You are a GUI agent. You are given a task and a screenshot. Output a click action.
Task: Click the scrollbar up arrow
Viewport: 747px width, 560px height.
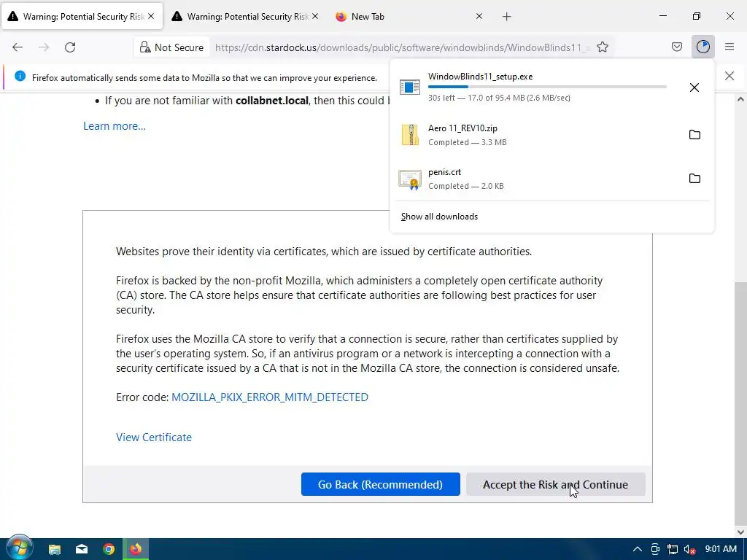(740, 99)
